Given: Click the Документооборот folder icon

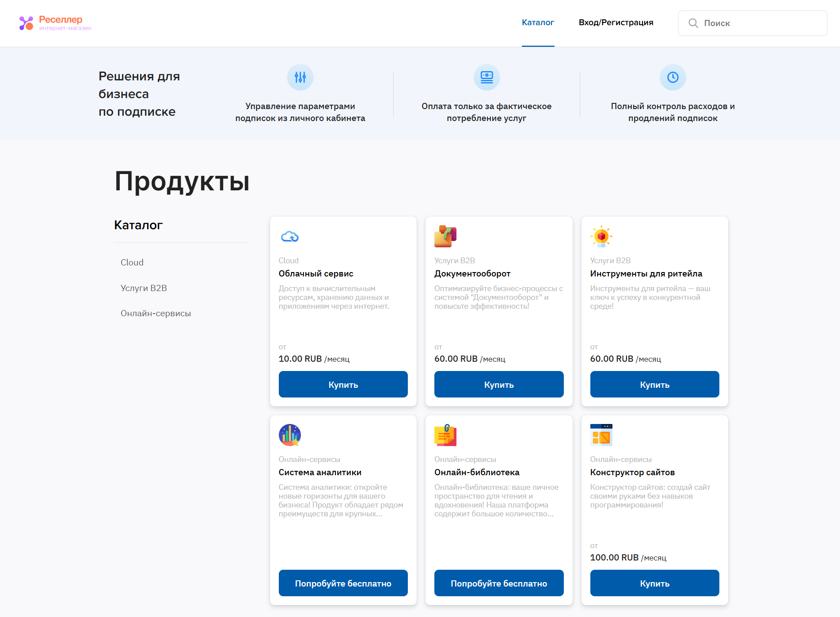Looking at the screenshot, I should 445,236.
